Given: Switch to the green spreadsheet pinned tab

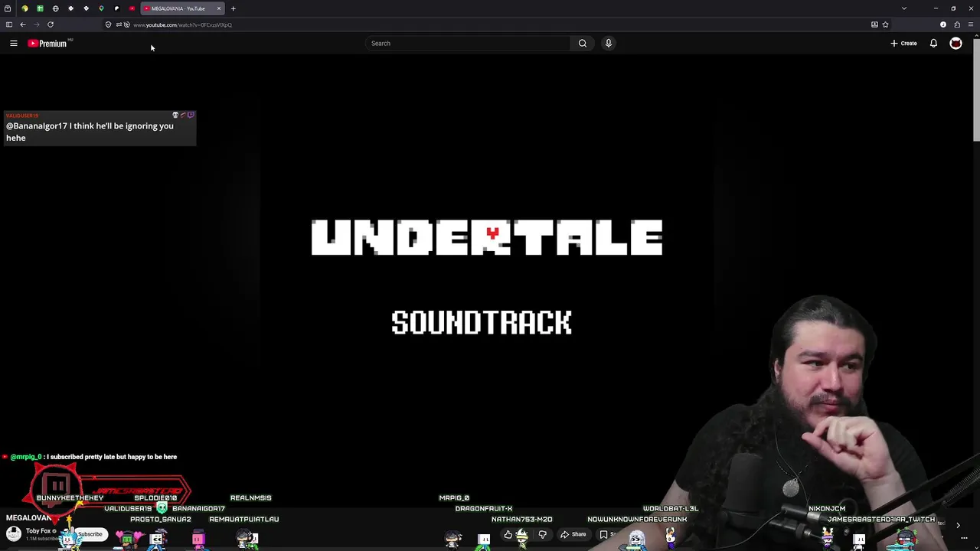Looking at the screenshot, I should click(40, 8).
